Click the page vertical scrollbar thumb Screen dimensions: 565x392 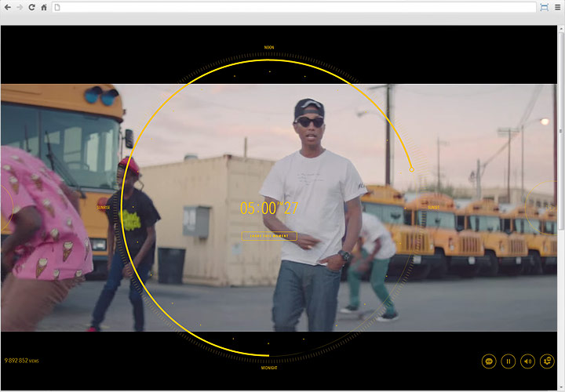tap(561, 132)
